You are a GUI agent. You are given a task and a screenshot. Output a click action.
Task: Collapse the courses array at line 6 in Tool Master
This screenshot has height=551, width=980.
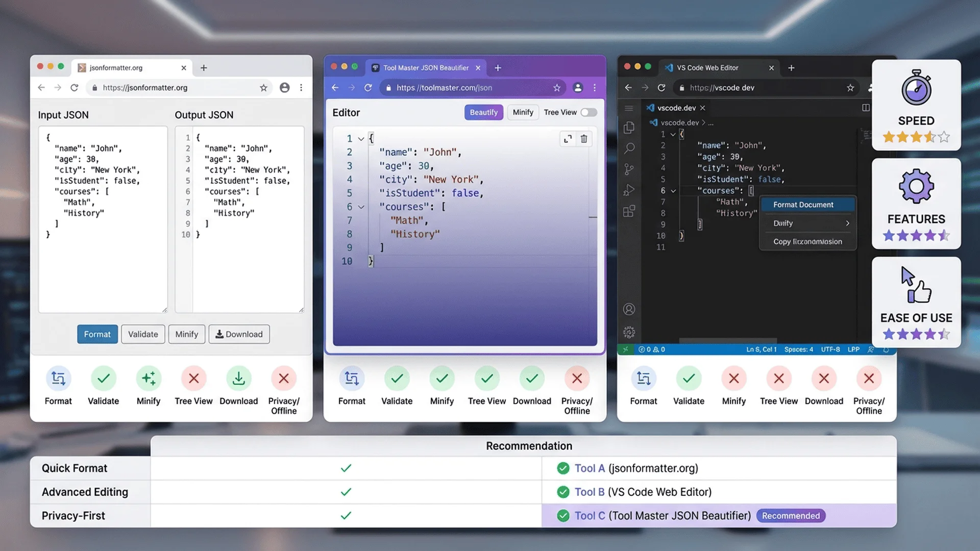[x=361, y=207]
